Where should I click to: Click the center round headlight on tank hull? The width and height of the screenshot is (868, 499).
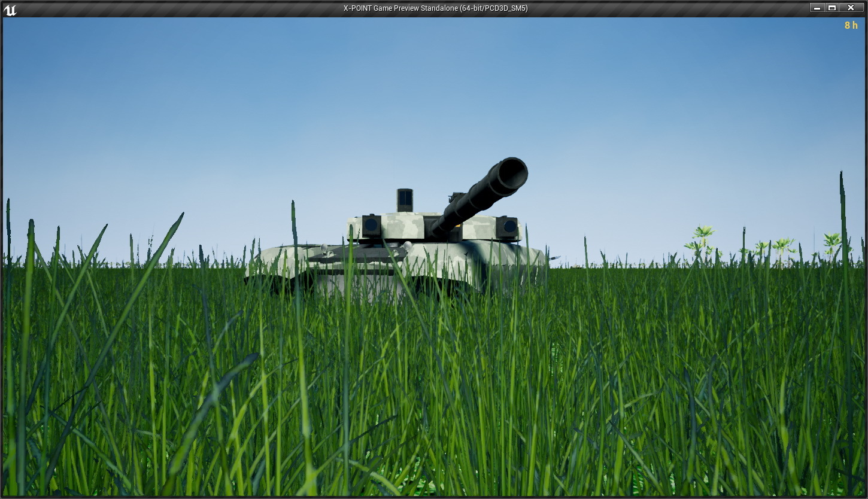pyautogui.click(x=408, y=245)
